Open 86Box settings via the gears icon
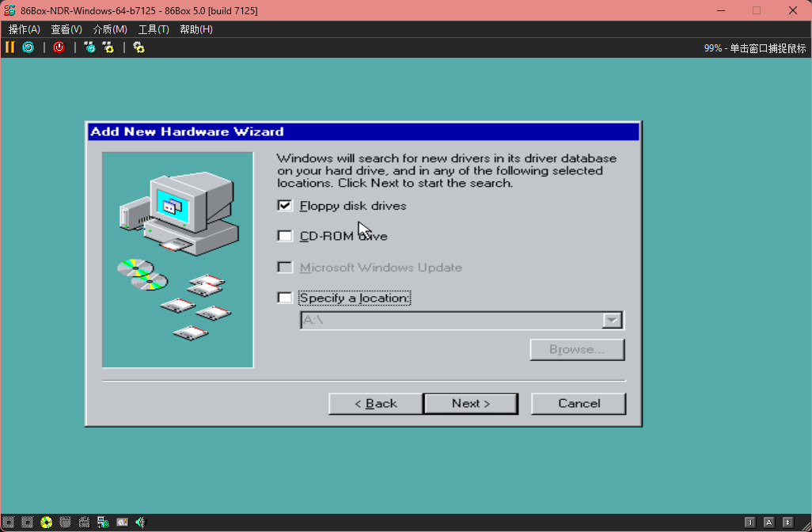The height and width of the screenshot is (532, 812). (x=138, y=47)
